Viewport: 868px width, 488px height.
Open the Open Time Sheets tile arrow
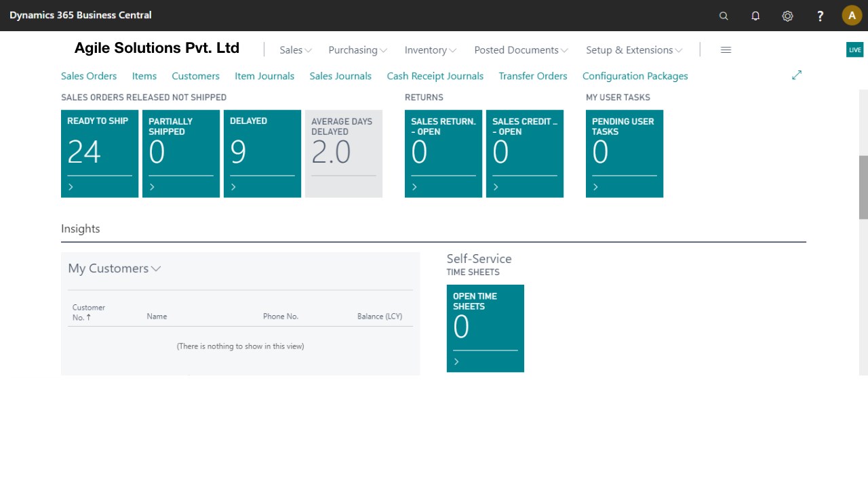click(456, 362)
